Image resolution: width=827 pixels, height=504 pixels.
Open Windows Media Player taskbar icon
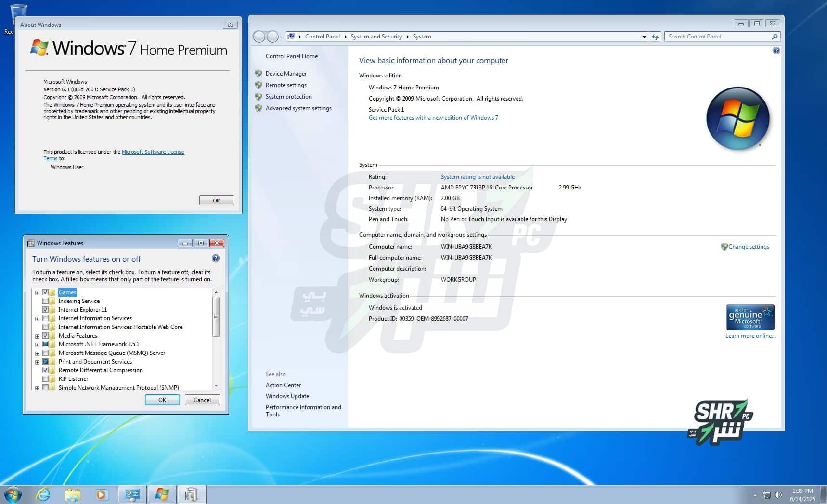coord(102,494)
